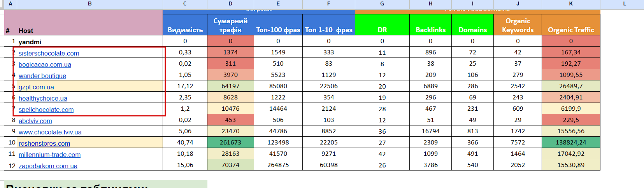Select visibility cell showing 17,12
This screenshot has width=644, height=188.
tap(185, 86)
